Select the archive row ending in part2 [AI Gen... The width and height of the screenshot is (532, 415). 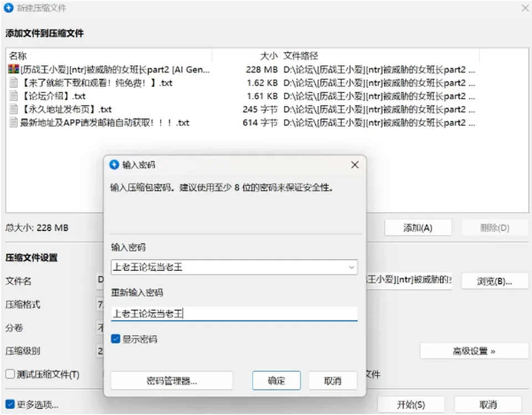(x=242, y=70)
